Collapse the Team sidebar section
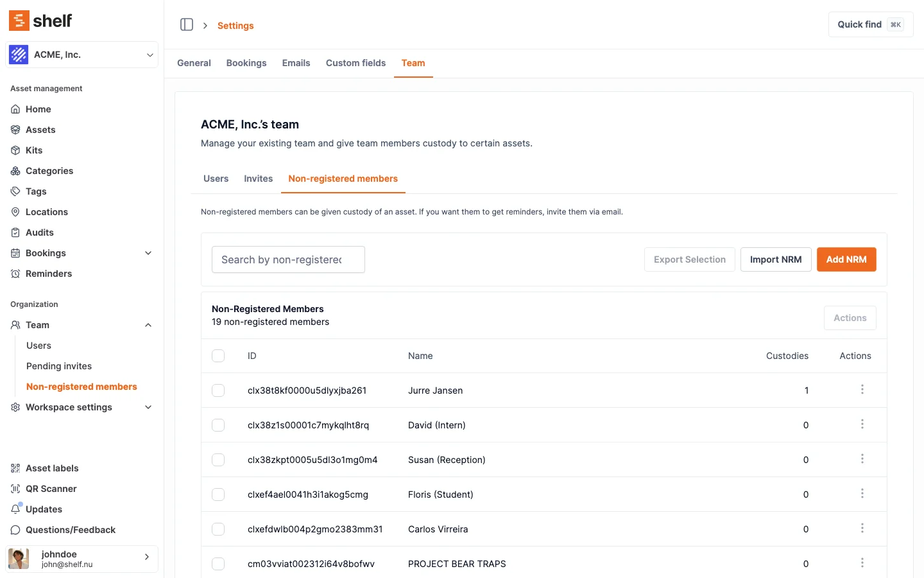Screen dimensions: 924x578 [148, 325]
